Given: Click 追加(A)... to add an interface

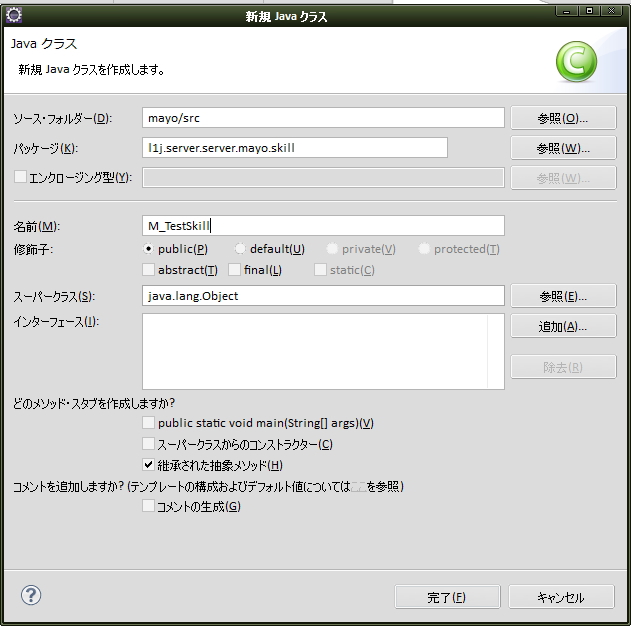Looking at the screenshot, I should tap(563, 326).
